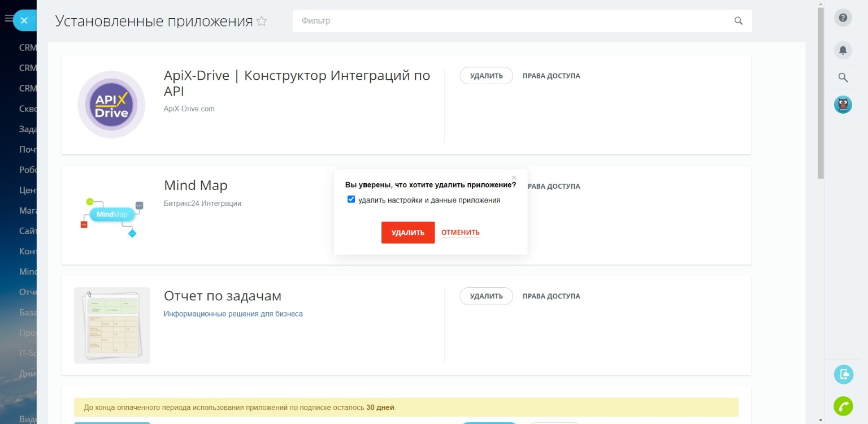
Task: Open the Зада... item in left sidebar
Action: 28,129
